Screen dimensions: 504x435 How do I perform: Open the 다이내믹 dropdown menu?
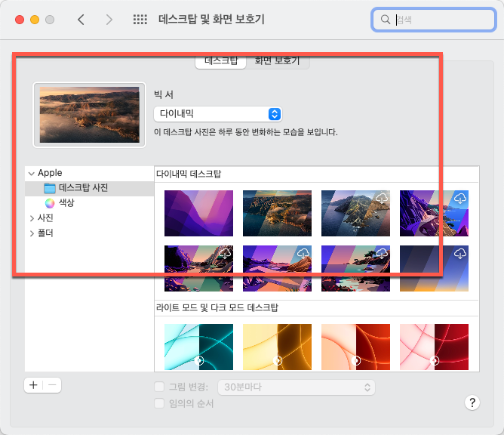pyautogui.click(x=218, y=114)
